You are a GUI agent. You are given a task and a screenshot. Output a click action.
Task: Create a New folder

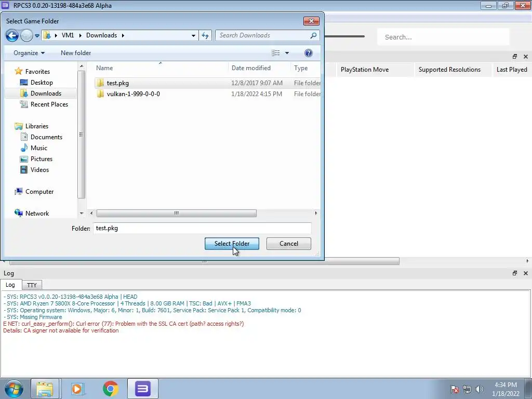coord(76,53)
